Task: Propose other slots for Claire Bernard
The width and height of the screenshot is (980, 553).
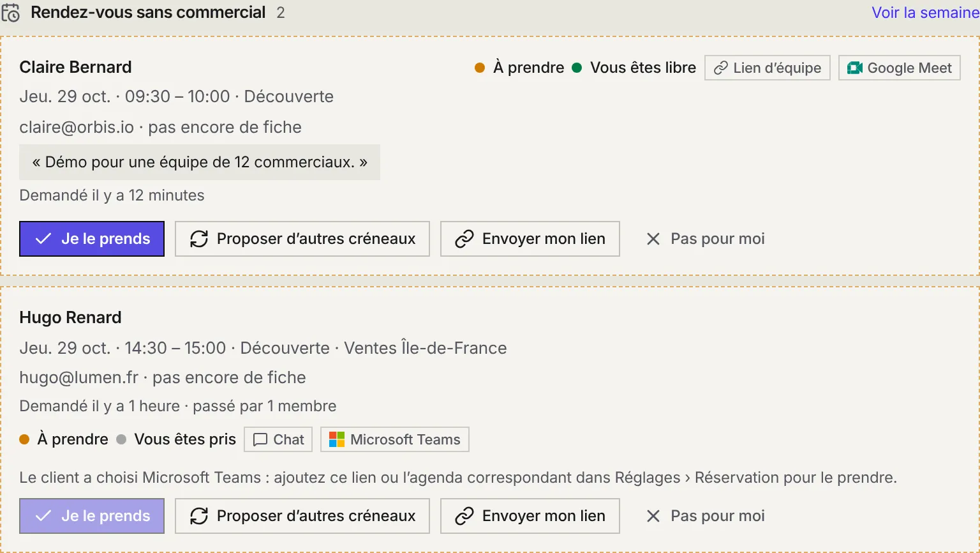Action: point(302,239)
